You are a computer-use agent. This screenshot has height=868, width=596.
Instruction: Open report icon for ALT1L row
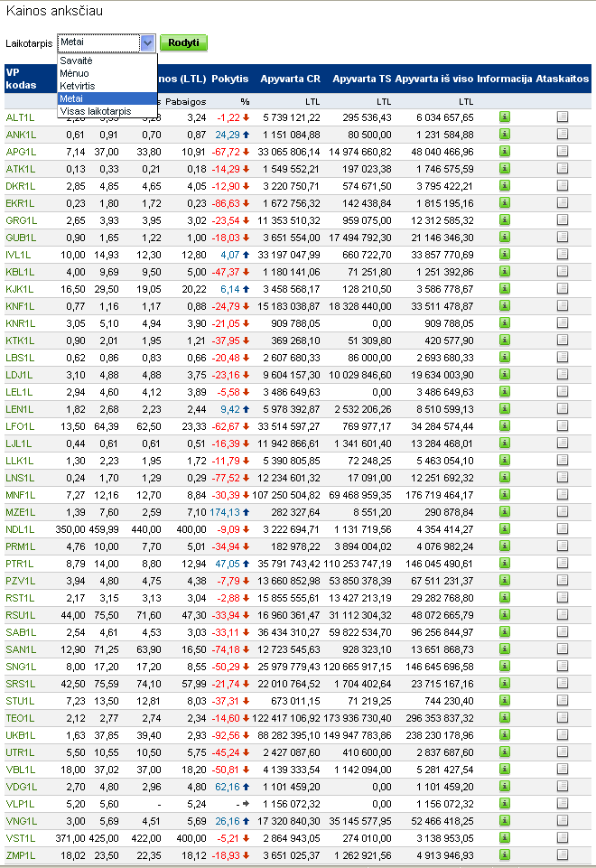click(x=563, y=117)
